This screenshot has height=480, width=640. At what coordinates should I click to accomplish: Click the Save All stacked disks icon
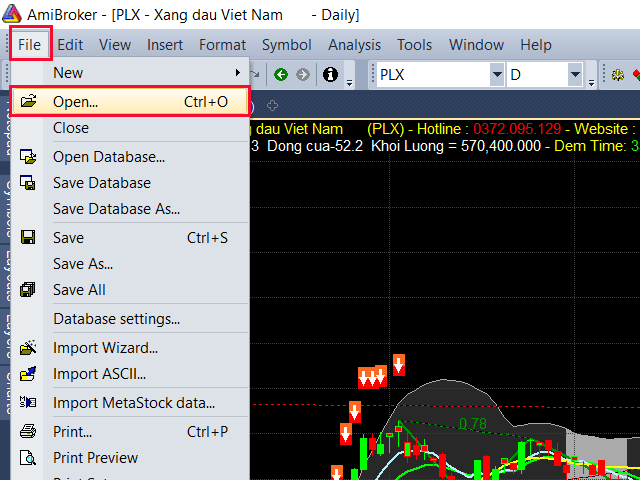28,289
